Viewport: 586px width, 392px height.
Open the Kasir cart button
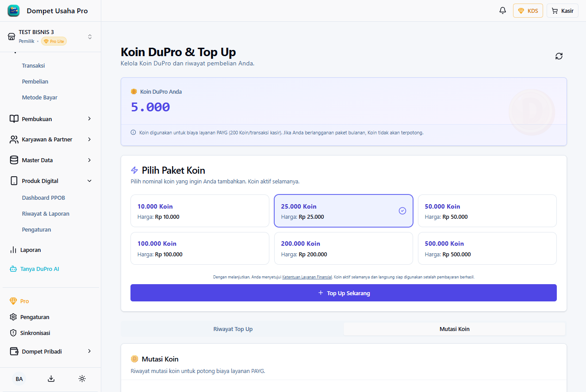point(562,11)
